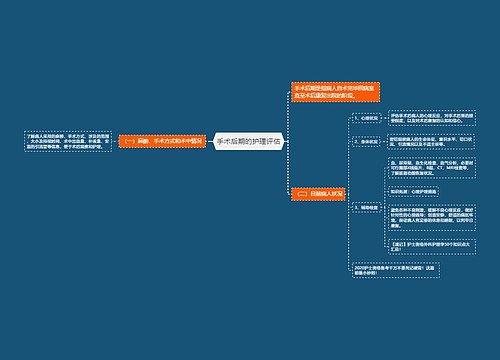Click the orange (一) 麻醉、手术方式和术中情况 node

(x=163, y=141)
